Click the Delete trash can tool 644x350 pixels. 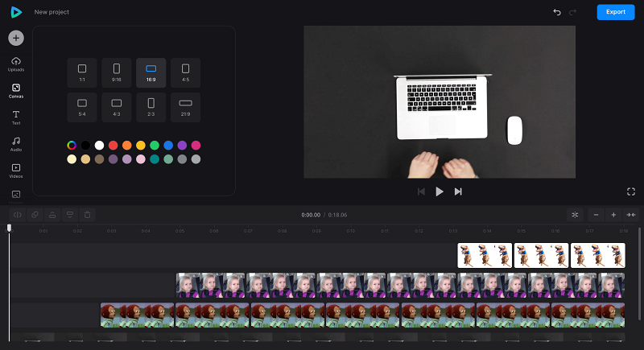pyautogui.click(x=88, y=215)
